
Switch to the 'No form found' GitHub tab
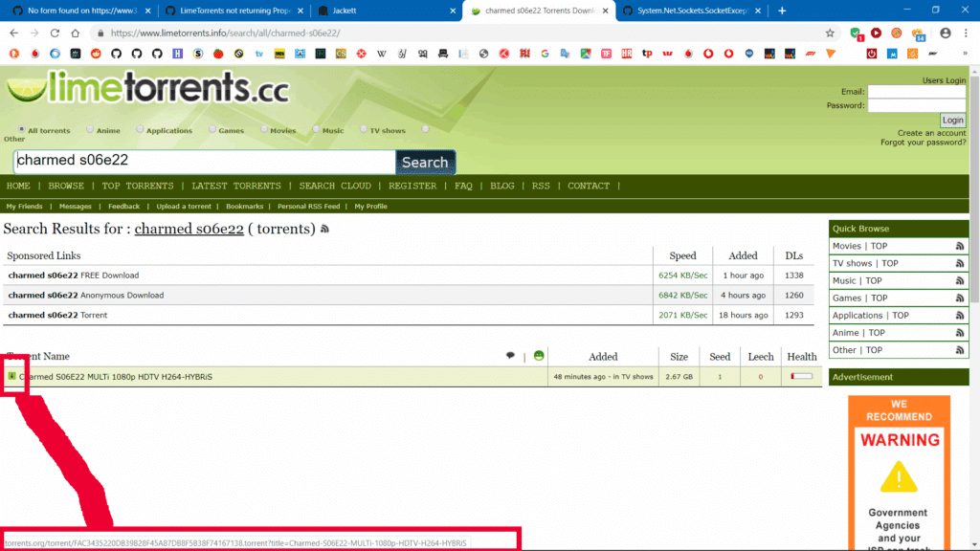point(82,11)
